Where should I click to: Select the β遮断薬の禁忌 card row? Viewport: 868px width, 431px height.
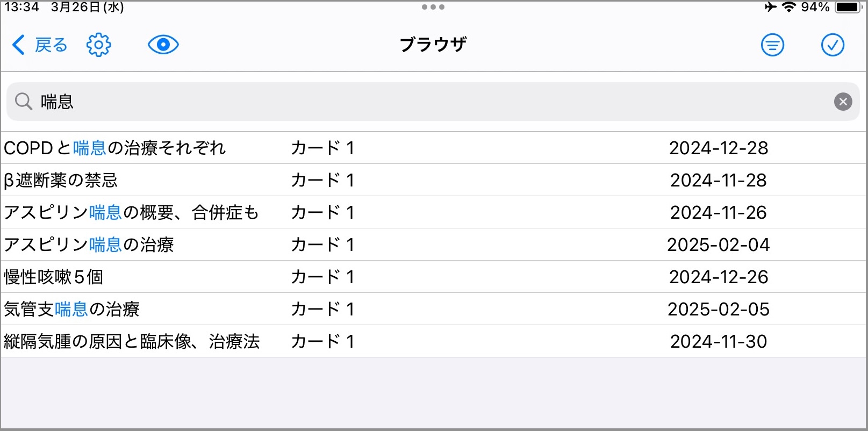coord(433,180)
